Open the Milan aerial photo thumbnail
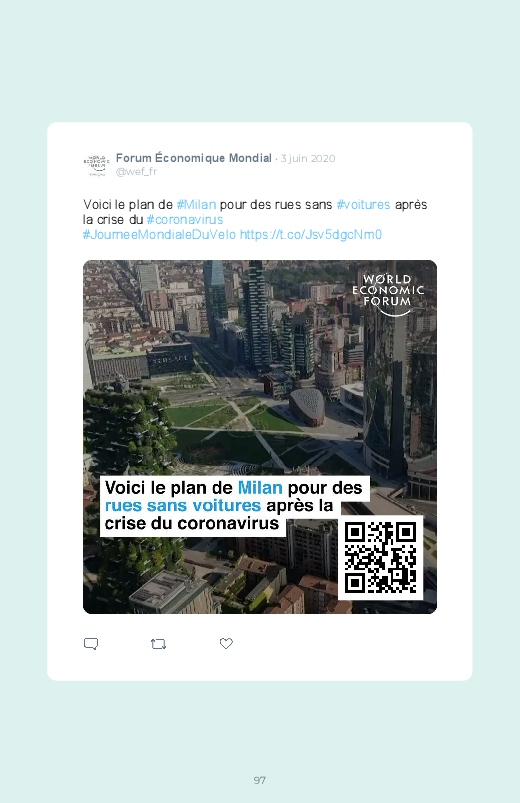Viewport: 520px width, 803px height. [260, 437]
